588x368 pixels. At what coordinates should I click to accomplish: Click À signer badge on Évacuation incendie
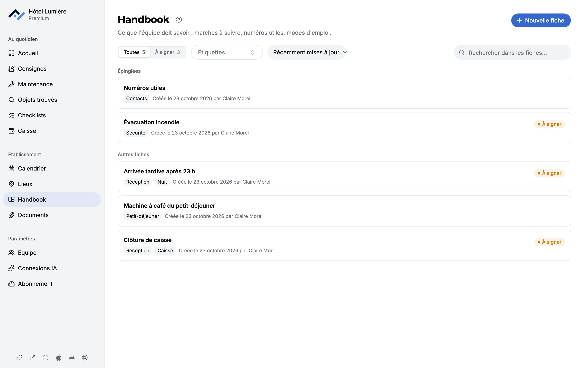tap(549, 124)
